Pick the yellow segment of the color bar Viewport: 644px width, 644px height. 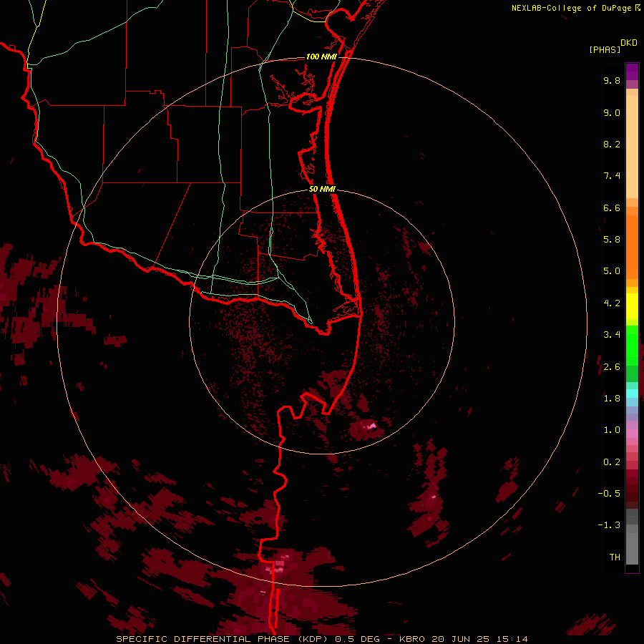point(632,306)
